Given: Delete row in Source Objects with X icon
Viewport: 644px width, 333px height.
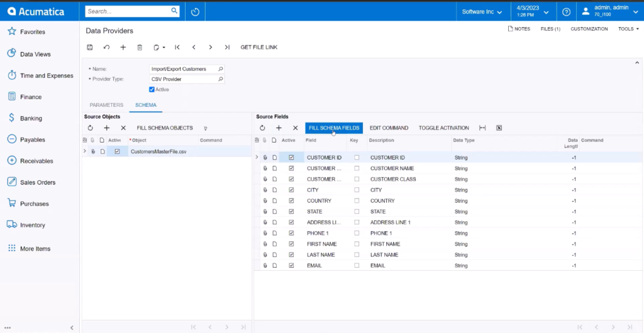Looking at the screenshot, I should click(123, 128).
